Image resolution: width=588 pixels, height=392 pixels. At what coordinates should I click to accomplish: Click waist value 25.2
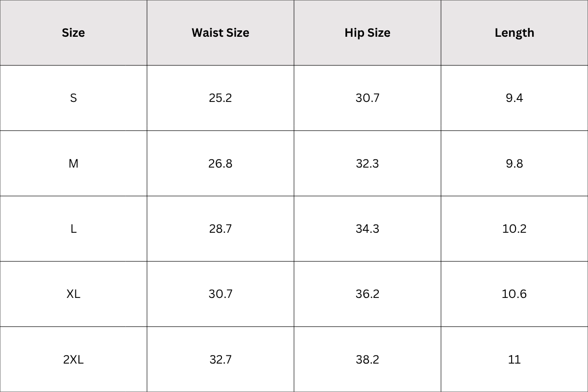(x=220, y=98)
